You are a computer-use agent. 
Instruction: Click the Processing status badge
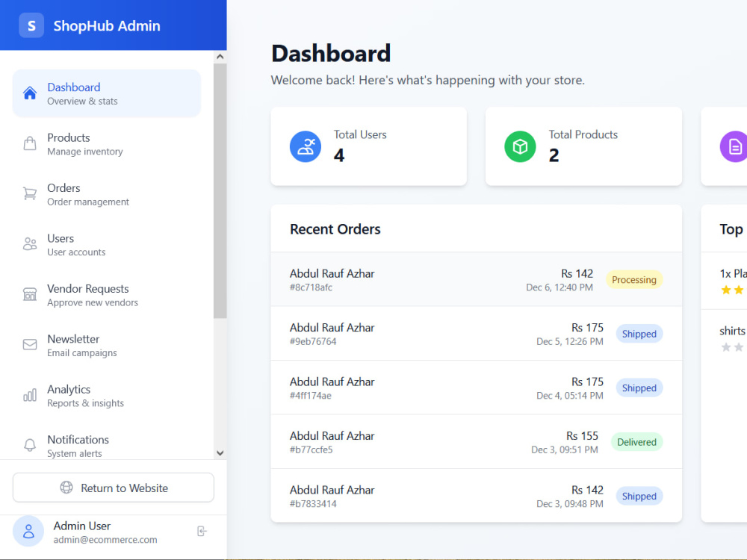(x=634, y=280)
